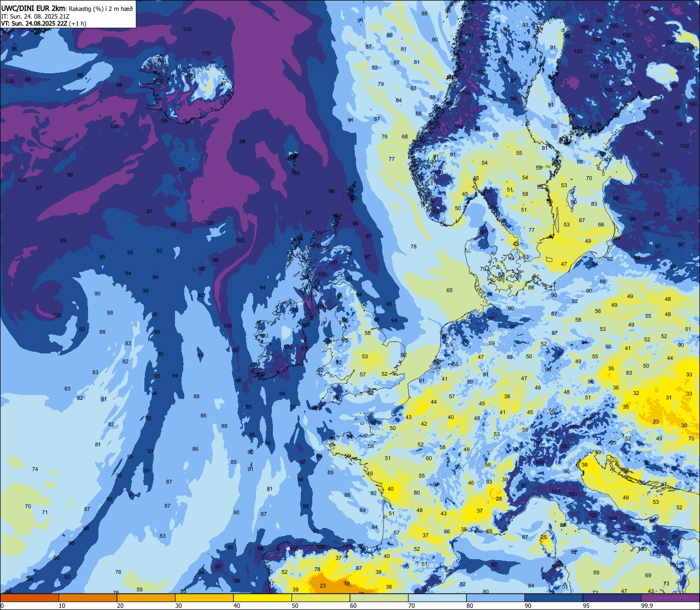Select the 95–99.9 navy legend swatch
The width and height of the screenshot is (700, 610).
(612, 598)
